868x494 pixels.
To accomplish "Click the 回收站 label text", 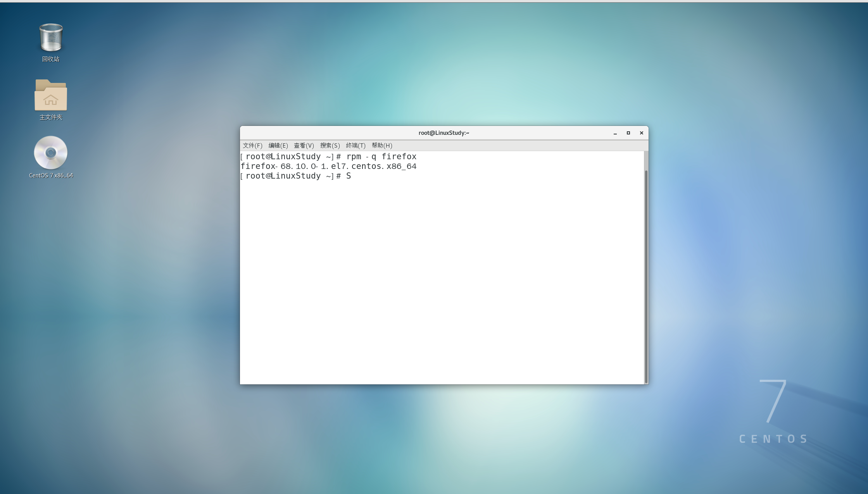I will pyautogui.click(x=51, y=59).
